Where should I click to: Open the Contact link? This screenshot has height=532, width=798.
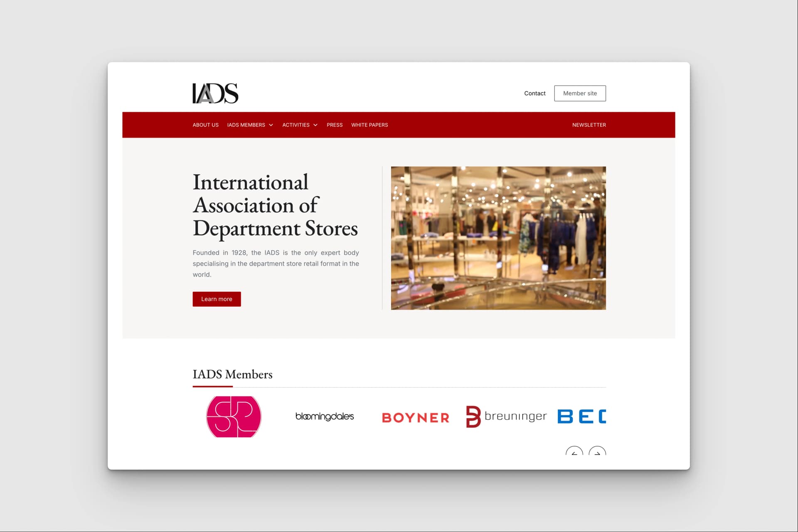[x=535, y=93]
